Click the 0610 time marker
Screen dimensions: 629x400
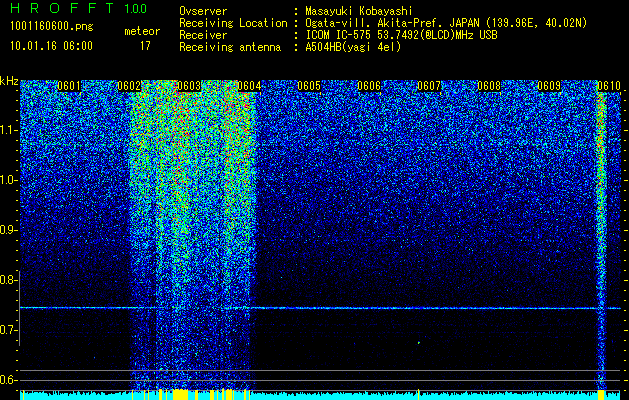click(609, 86)
